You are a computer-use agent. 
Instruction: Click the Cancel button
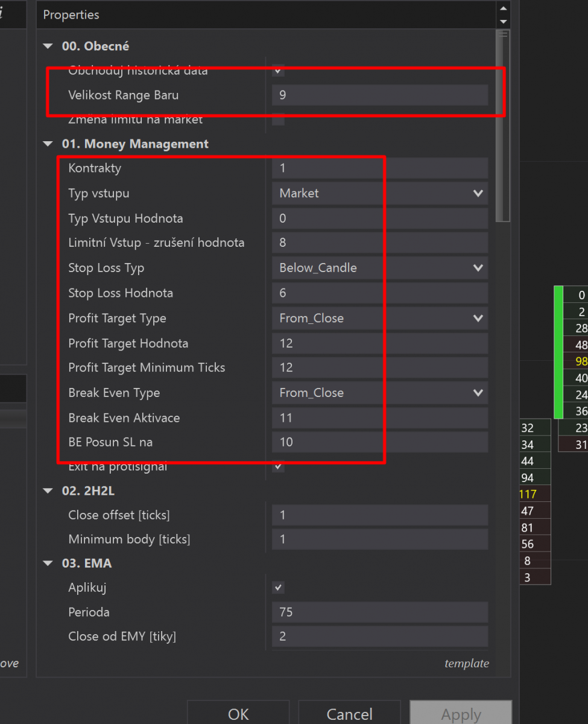349,714
